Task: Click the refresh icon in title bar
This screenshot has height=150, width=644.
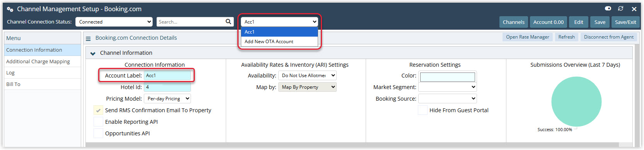Action: point(621,8)
